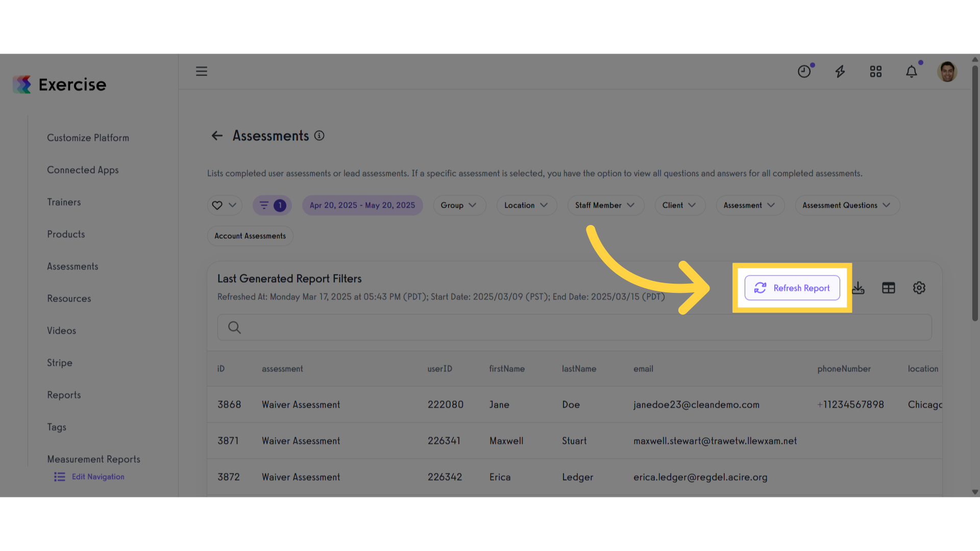The width and height of the screenshot is (980, 551).
Task: Sort by the phoneNumber column header
Action: coord(844,369)
